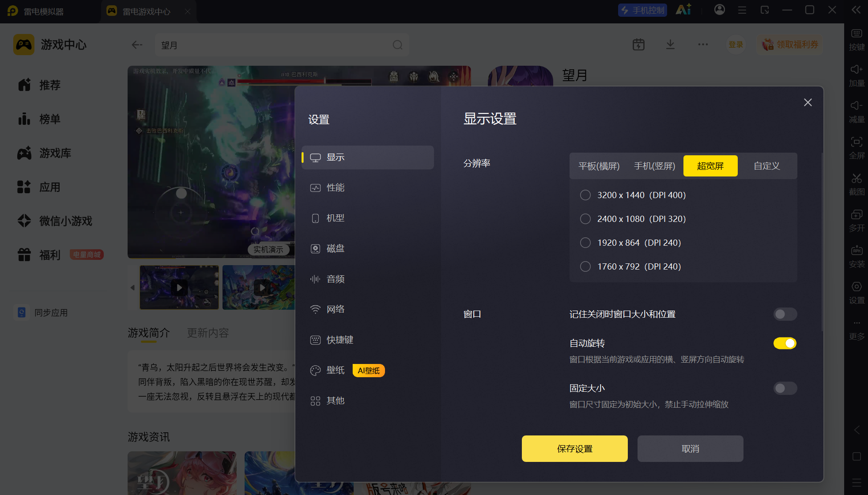Open 微信小游戏 in sidebar

(55, 221)
